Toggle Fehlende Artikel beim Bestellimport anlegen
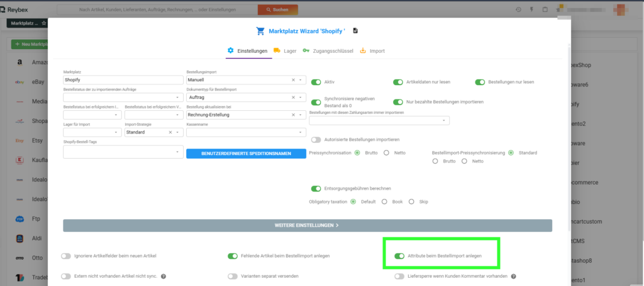 click(x=233, y=256)
